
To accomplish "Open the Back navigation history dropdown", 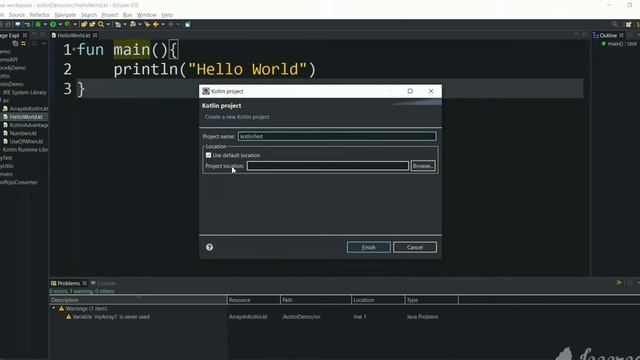I will (x=163, y=24).
